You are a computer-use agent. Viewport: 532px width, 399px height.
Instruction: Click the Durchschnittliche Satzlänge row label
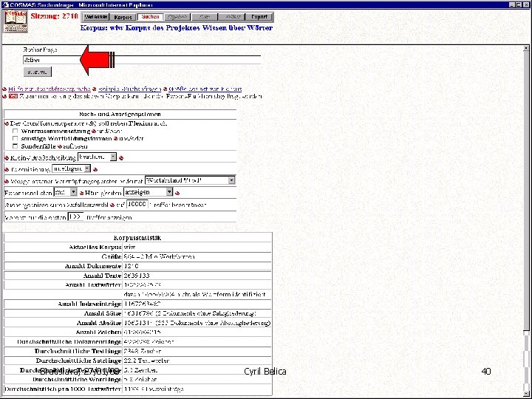tap(79, 361)
